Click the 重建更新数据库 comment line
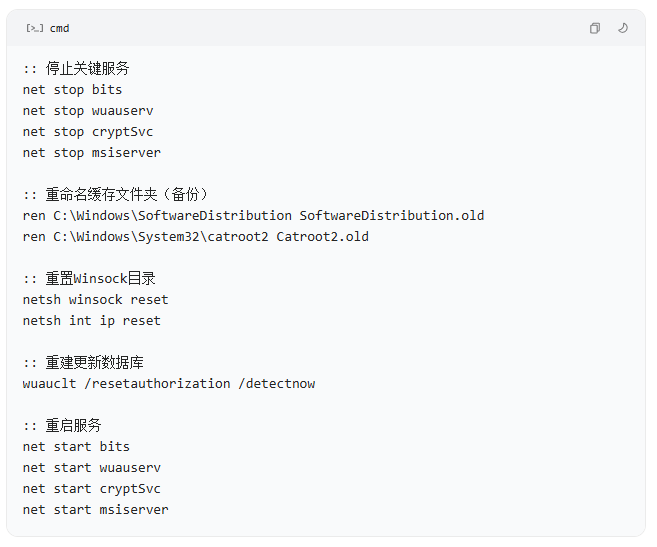This screenshot has height=547, width=657. click(x=83, y=362)
